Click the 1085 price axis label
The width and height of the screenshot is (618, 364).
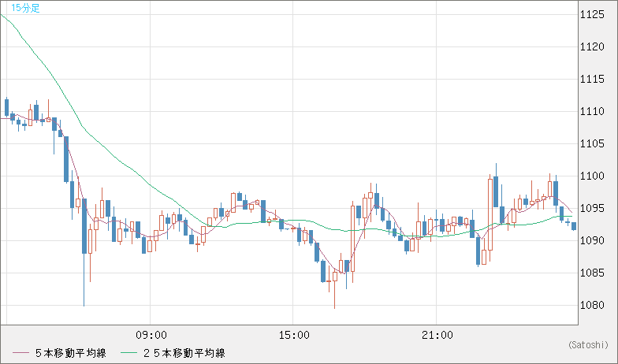[592, 273]
